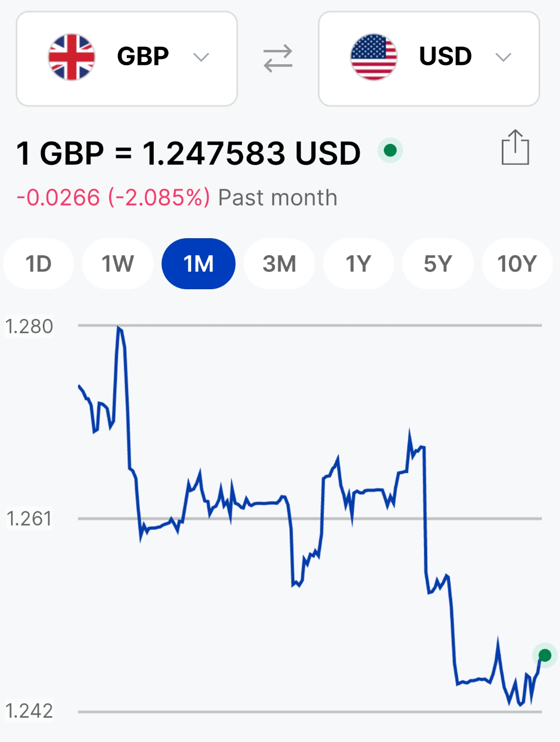This screenshot has height=742, width=560.
Task: Swap the GBP and USD currencies
Action: [x=278, y=59]
